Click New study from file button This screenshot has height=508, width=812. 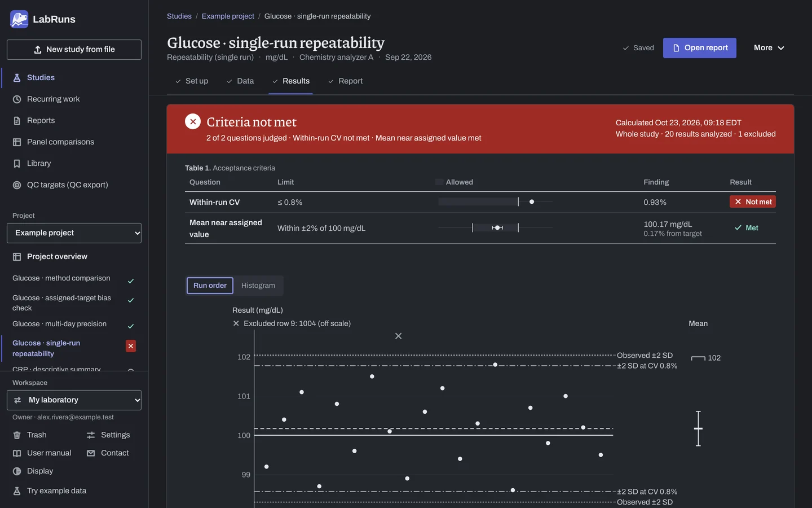(x=74, y=50)
